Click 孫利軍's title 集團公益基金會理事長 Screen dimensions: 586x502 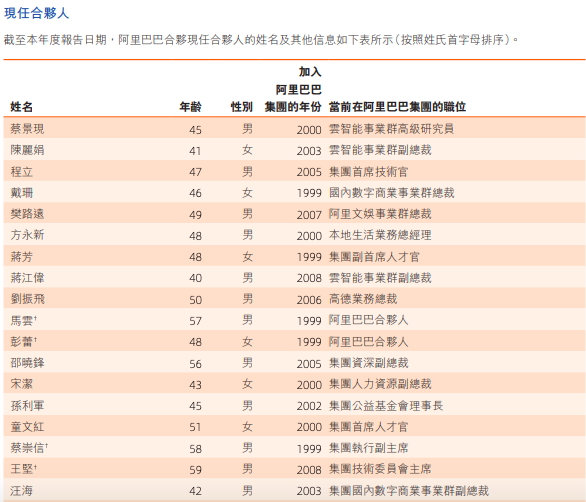(x=386, y=406)
